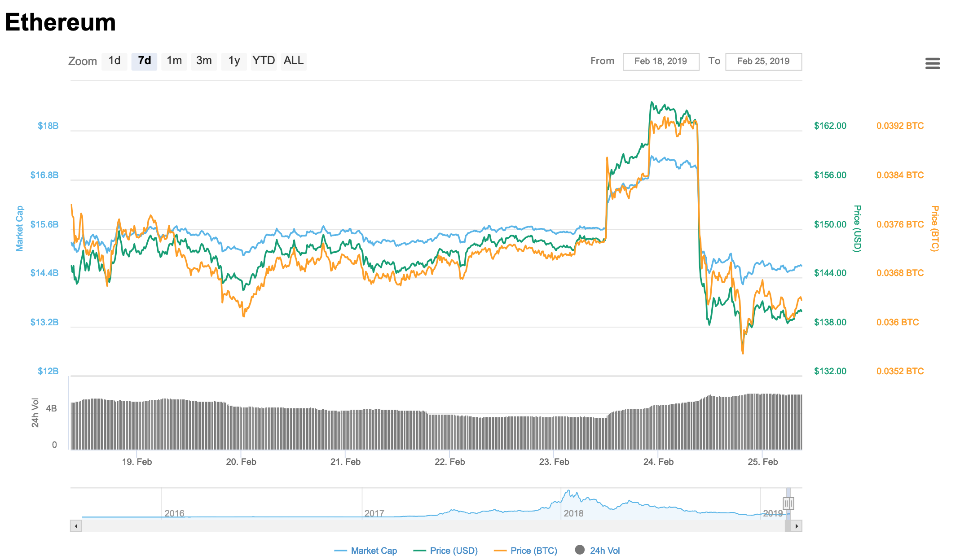Click the 0.0392 BTC axis label
This screenshot has width=960, height=560.
(x=900, y=126)
